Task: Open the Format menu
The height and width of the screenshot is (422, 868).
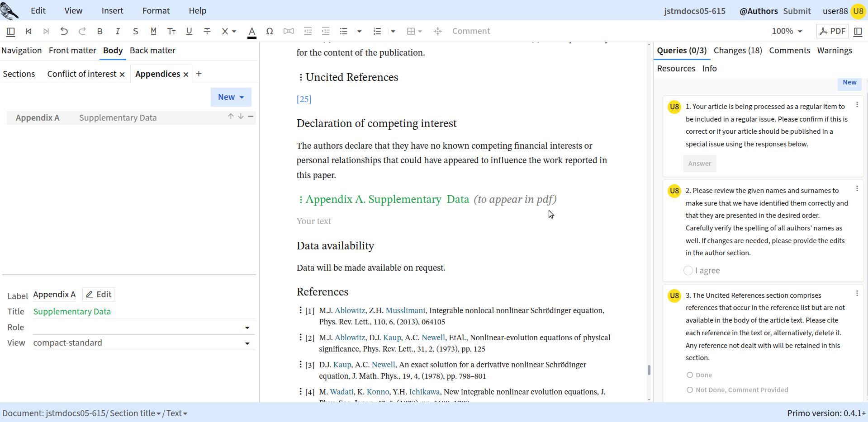Action: point(156,10)
